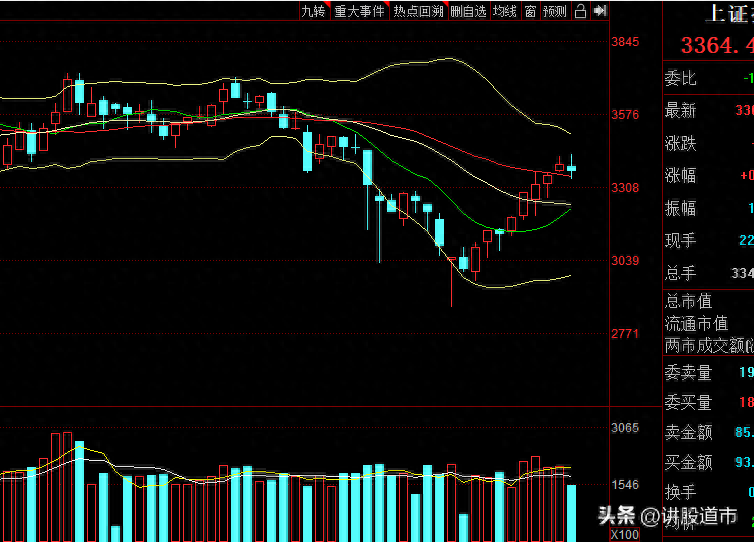
Task: Select the 3065 volume axis label
Action: click(x=625, y=428)
